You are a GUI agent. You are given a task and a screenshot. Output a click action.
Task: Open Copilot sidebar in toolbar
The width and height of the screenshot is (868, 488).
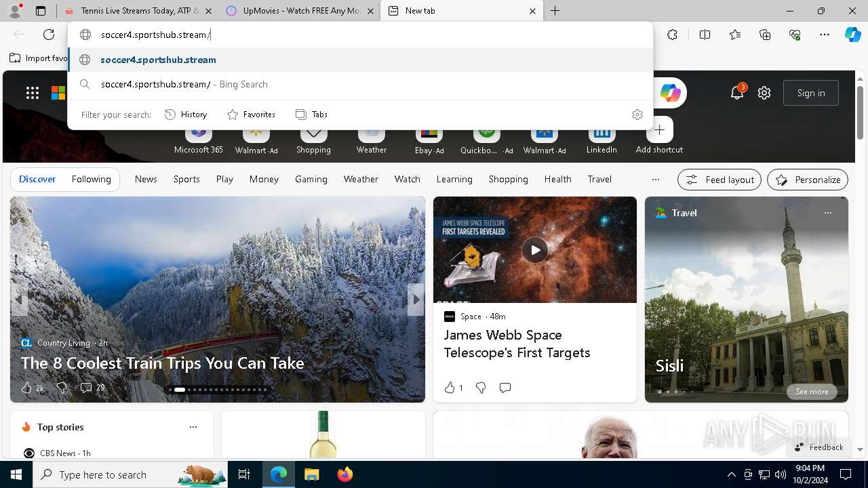tap(852, 35)
